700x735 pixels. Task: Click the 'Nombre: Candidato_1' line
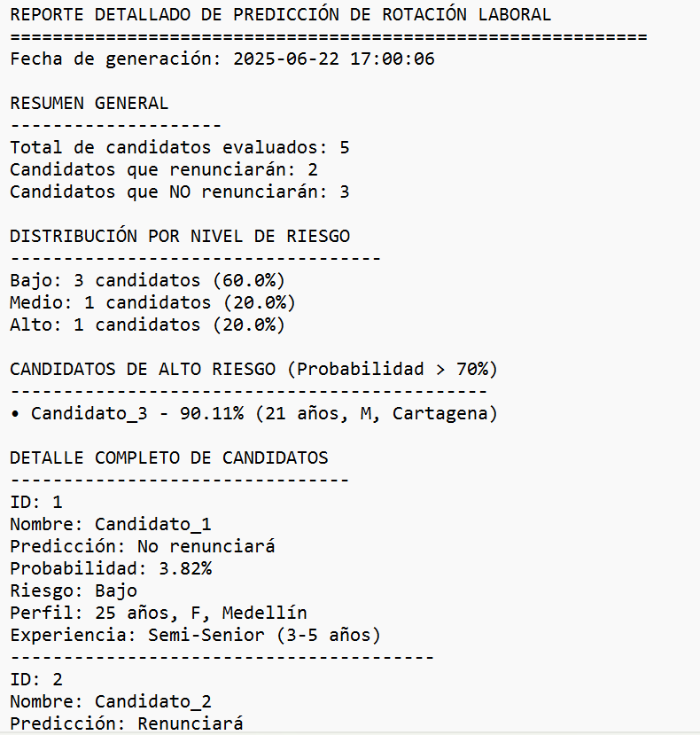click(x=111, y=524)
